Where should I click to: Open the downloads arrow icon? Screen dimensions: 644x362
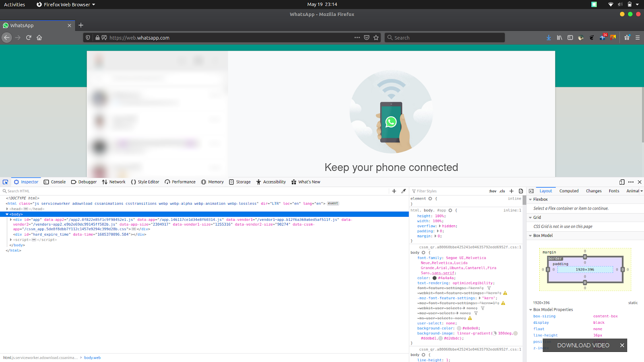coord(549,38)
